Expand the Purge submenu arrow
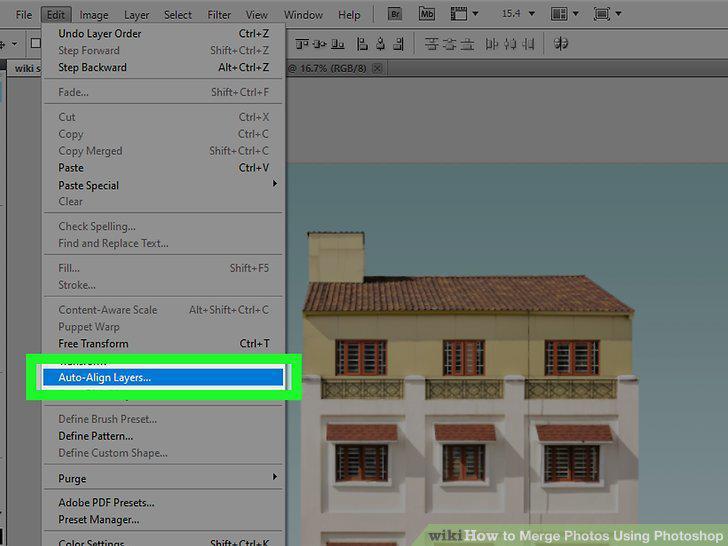 (x=275, y=477)
